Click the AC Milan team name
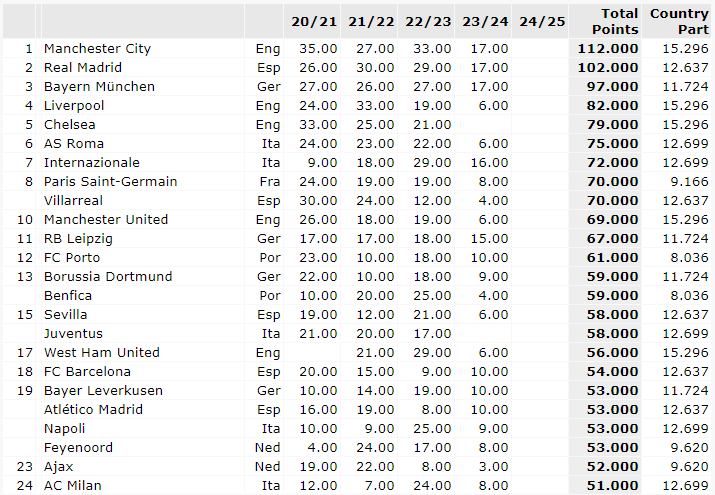This screenshot has height=495, width=715. click(x=73, y=486)
